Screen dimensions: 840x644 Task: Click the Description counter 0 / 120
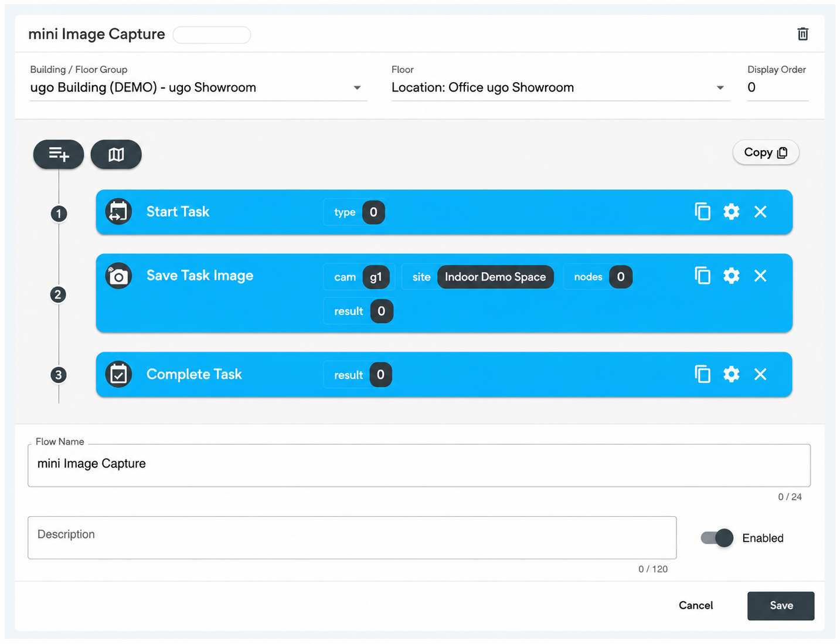pyautogui.click(x=653, y=569)
